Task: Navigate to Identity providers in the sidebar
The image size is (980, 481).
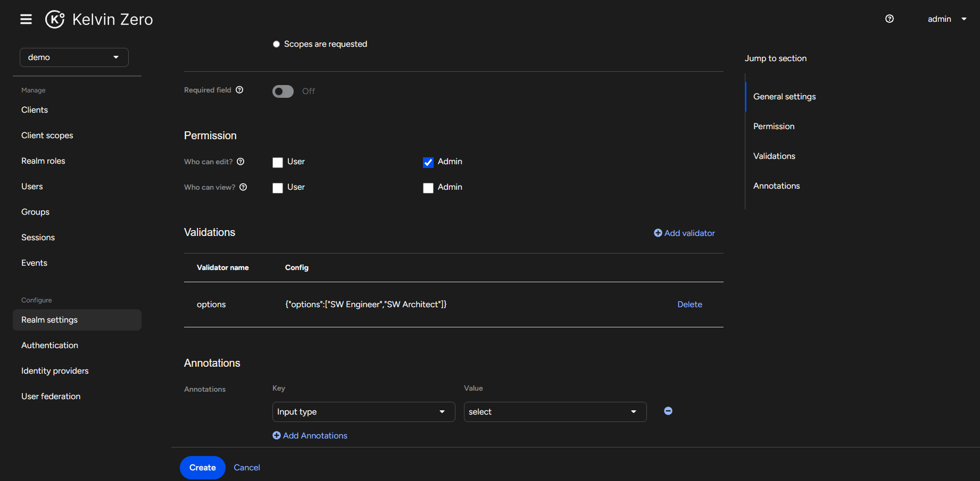Action: [55, 370]
